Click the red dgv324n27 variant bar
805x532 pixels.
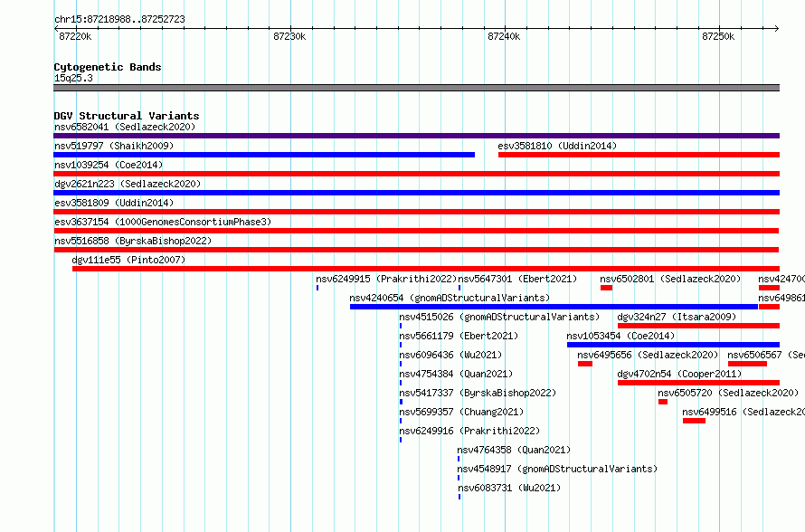[x=699, y=326]
